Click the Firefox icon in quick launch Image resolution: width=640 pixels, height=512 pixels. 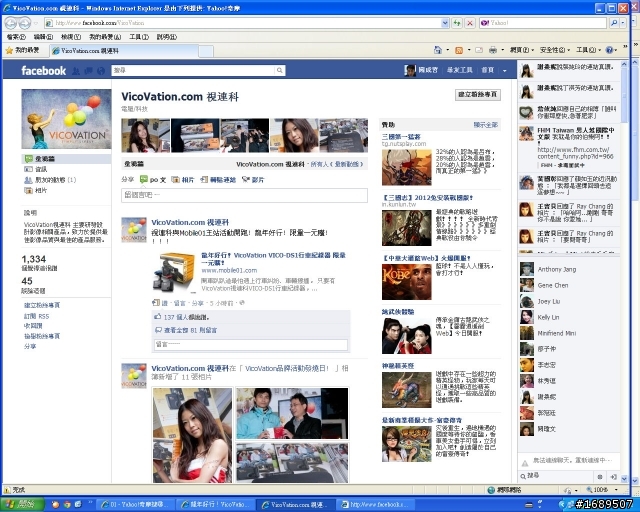coord(55,504)
